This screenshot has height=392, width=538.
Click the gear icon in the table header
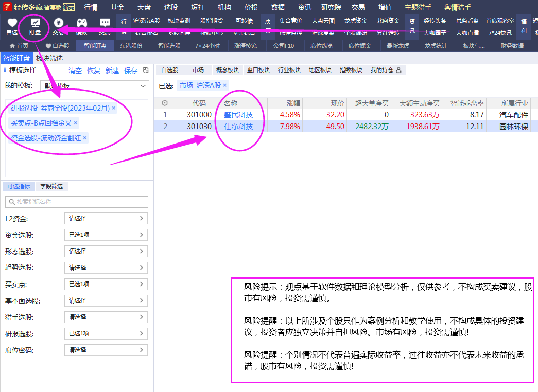point(165,103)
